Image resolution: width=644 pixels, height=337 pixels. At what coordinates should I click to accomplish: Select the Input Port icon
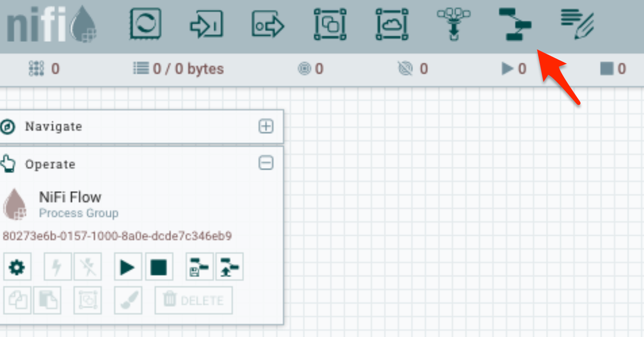pyautogui.click(x=206, y=25)
